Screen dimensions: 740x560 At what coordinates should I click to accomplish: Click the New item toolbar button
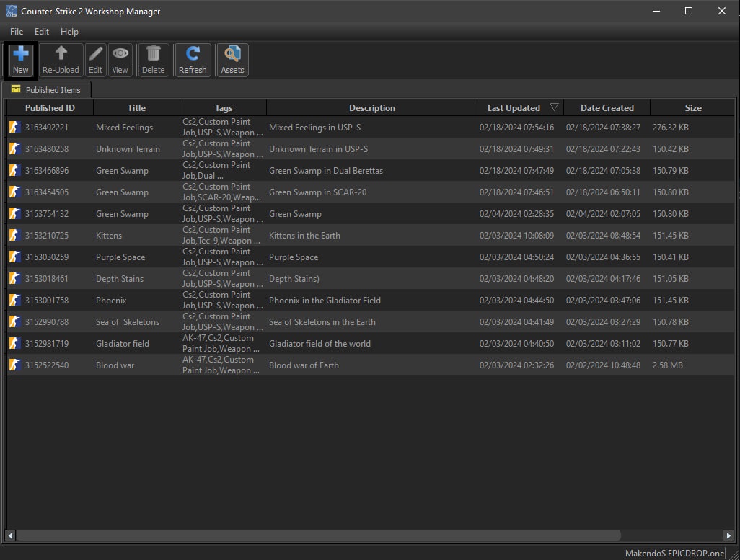point(21,60)
